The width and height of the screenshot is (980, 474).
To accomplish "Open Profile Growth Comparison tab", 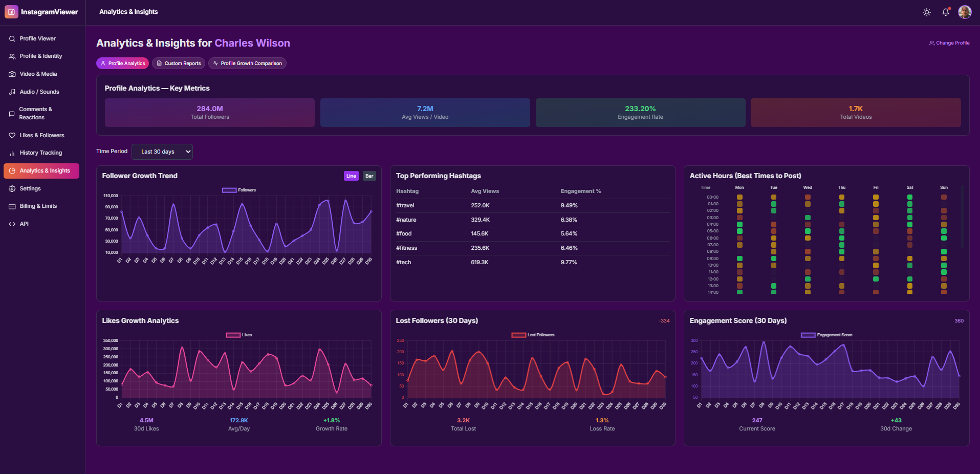I will point(247,63).
